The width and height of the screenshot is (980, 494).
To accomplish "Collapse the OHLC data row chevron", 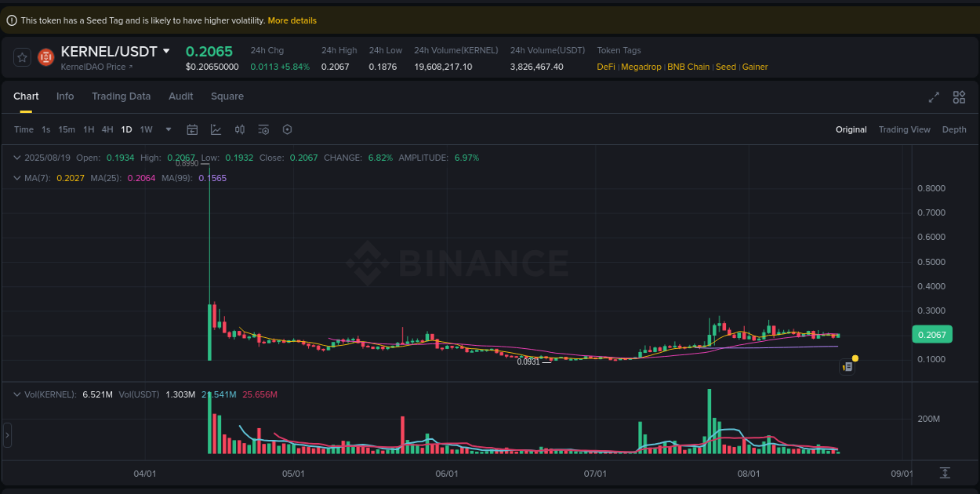I will coord(16,158).
